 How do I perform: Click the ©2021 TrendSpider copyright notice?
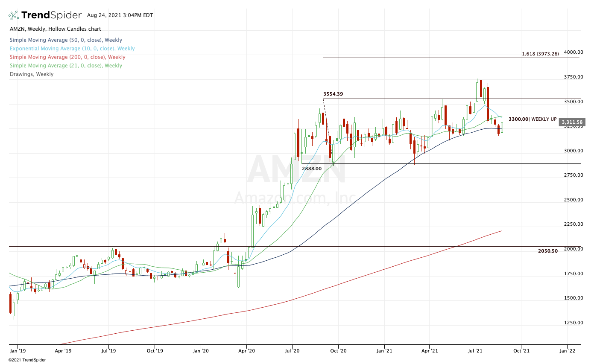(x=27, y=360)
